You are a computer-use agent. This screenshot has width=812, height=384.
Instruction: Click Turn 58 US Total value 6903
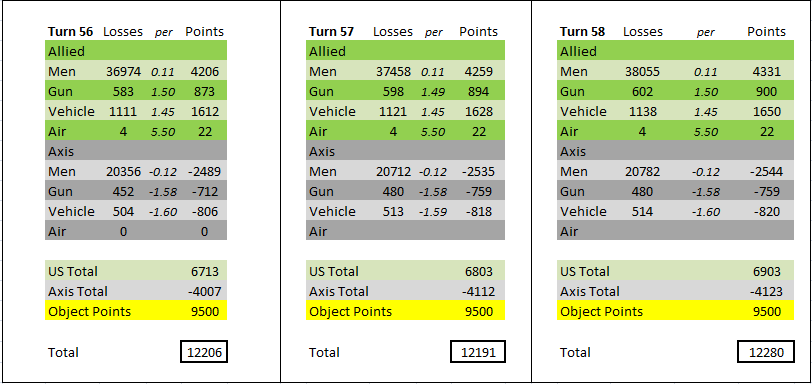coord(766,271)
